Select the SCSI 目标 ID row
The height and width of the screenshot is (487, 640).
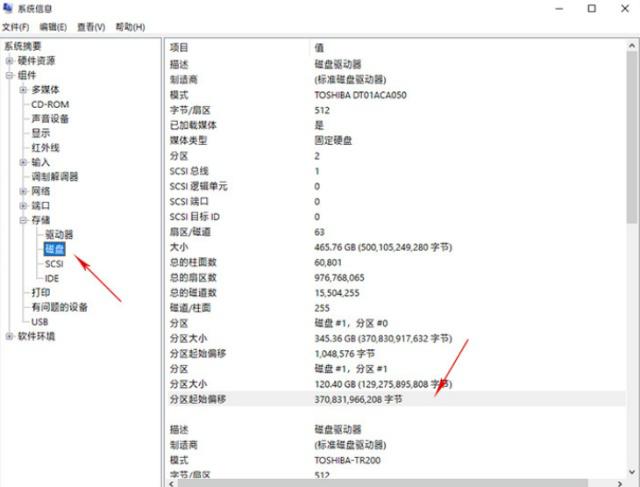point(396,217)
